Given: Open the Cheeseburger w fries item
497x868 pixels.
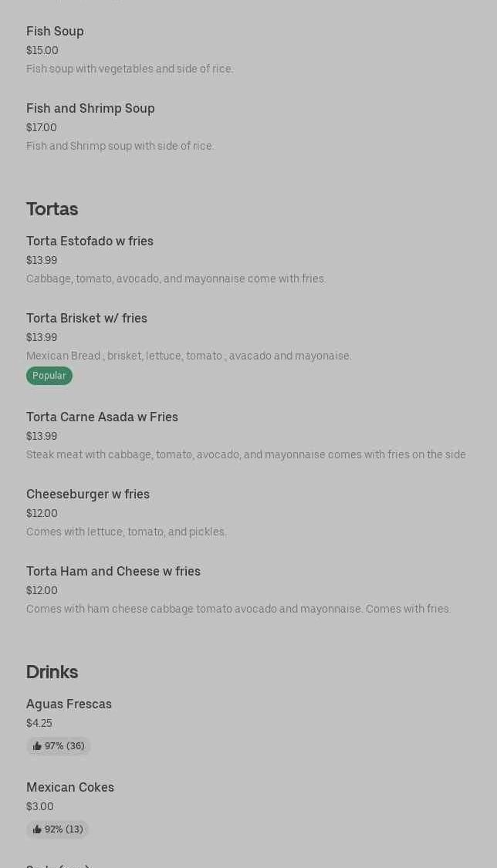Looking at the screenshot, I should pyautogui.click(x=88, y=494).
